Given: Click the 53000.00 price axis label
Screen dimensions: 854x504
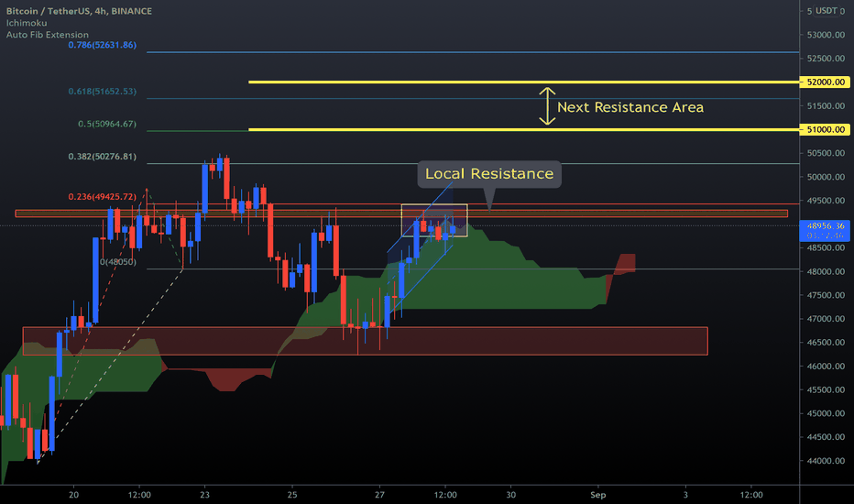Looking at the screenshot, I should click(x=826, y=34).
